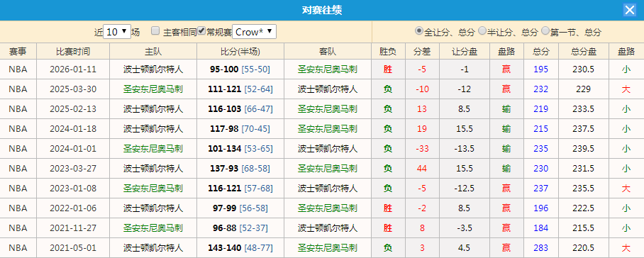
Task: Close the 对赛往绩 dialog
Action: pos(630,10)
